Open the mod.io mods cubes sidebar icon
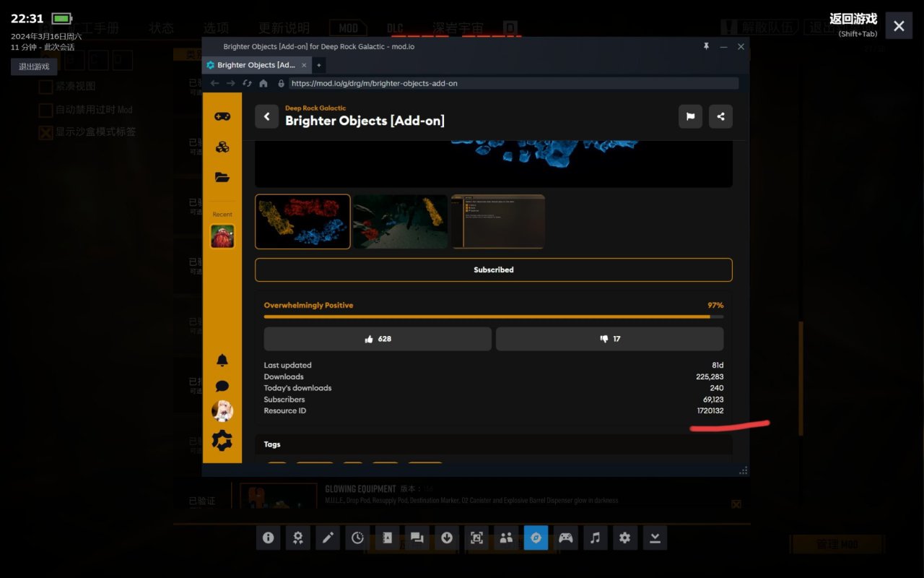The image size is (924, 578). pyautogui.click(x=222, y=147)
